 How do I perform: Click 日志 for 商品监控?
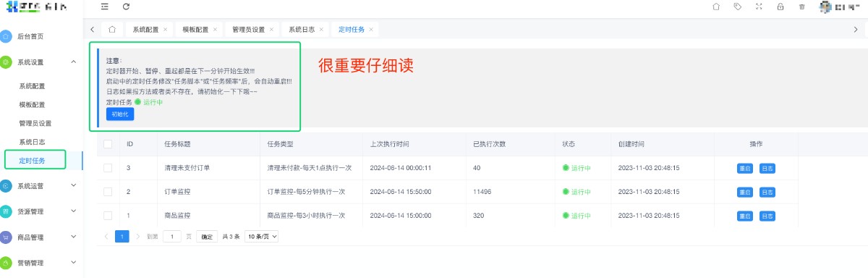(x=767, y=216)
